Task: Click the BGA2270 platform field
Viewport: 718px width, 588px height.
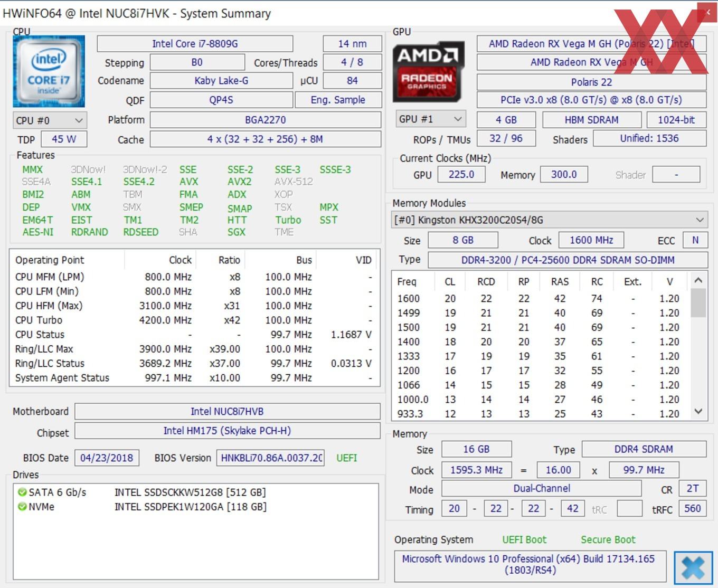Action: tap(266, 120)
